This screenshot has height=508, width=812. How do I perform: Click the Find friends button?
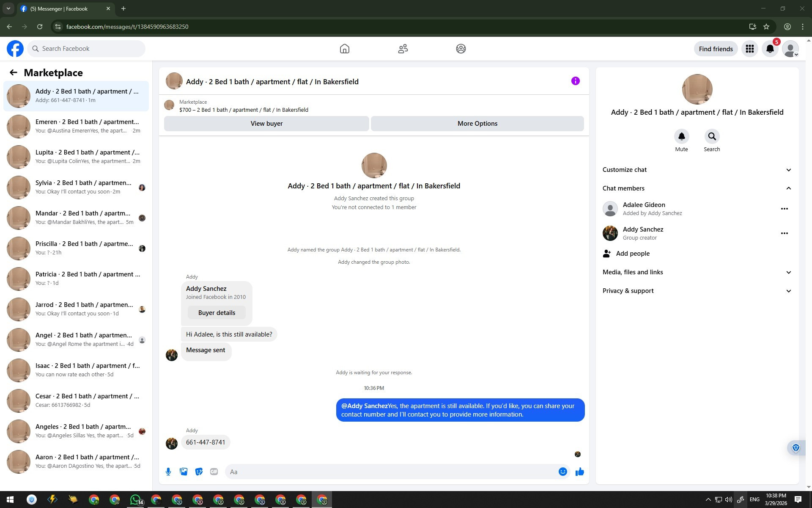tap(716, 49)
